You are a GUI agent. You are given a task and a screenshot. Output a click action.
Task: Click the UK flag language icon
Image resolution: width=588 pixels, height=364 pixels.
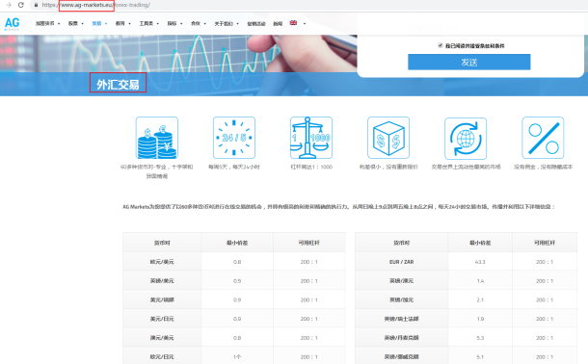pyautogui.click(x=293, y=23)
